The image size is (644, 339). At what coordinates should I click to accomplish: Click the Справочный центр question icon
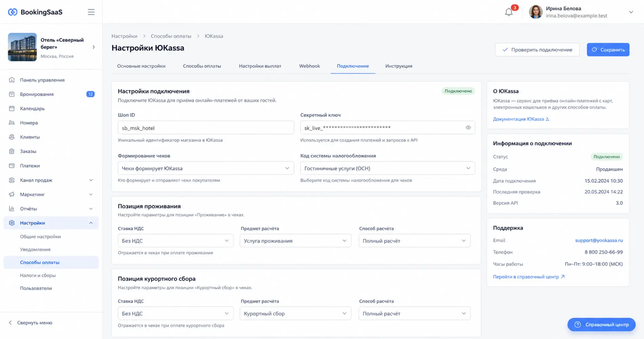click(578, 324)
